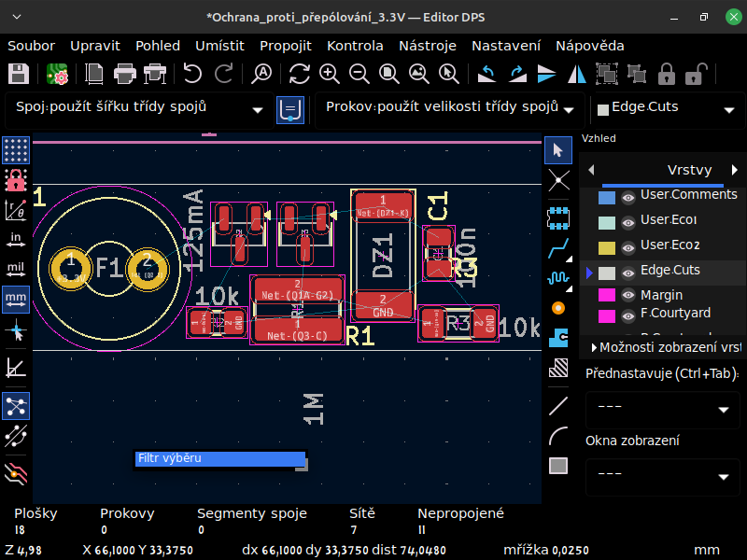Expand the Možnosti zobrazení vrstev section
The width and height of the screenshot is (747, 560).
pyautogui.click(x=594, y=347)
